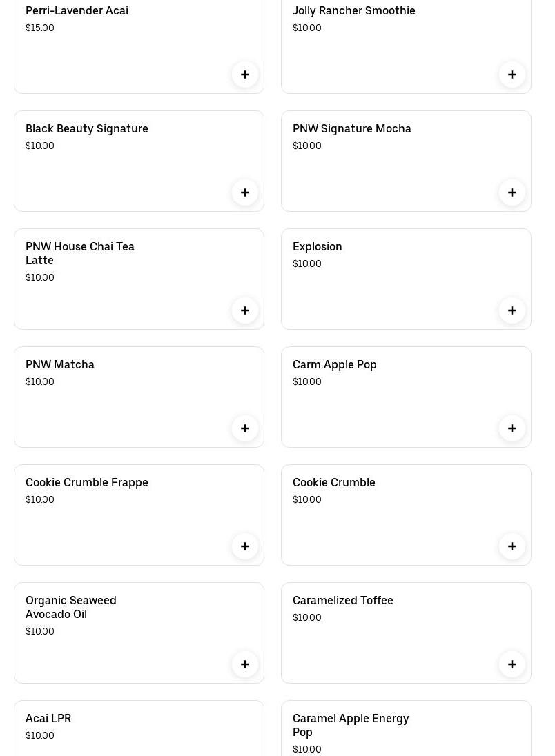Open the Acai LPR menu item
This screenshot has height=756, width=555.
(x=48, y=719)
